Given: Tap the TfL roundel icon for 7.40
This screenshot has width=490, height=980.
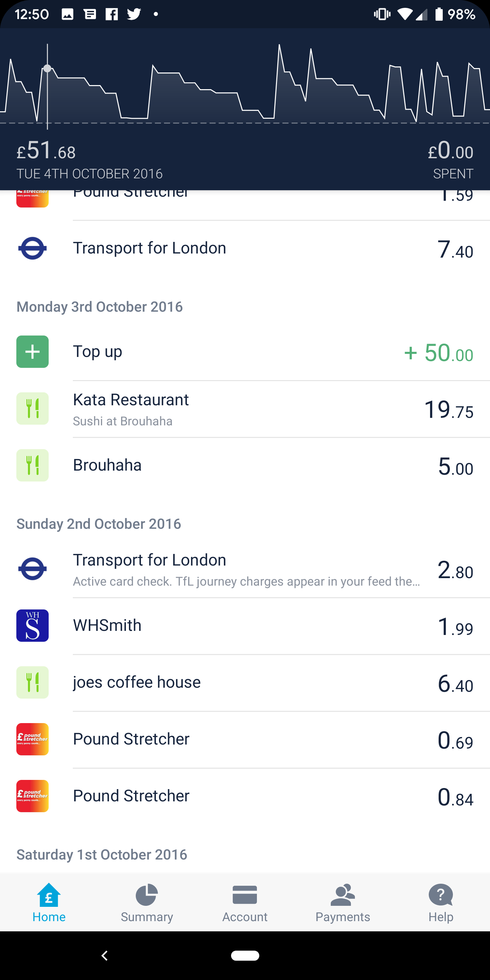Looking at the screenshot, I should [32, 248].
